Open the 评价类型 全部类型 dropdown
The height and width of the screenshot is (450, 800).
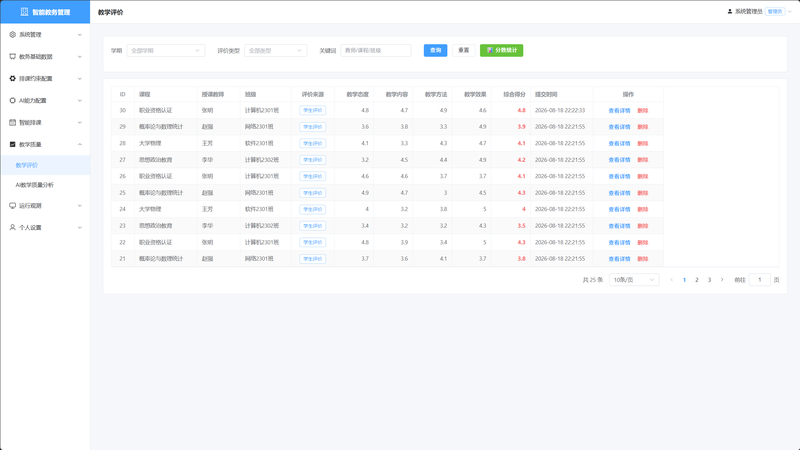pos(276,51)
